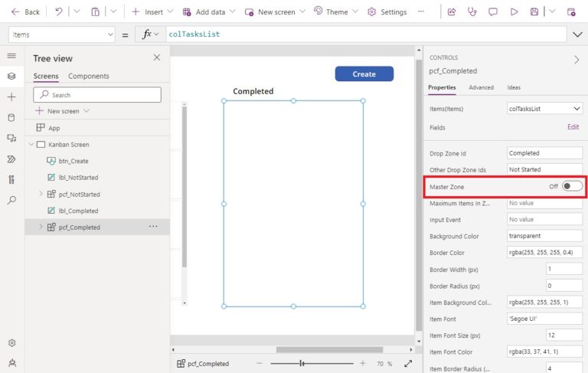Expand the pcf_NotStarted tree item
588x373 pixels.
pos(41,195)
